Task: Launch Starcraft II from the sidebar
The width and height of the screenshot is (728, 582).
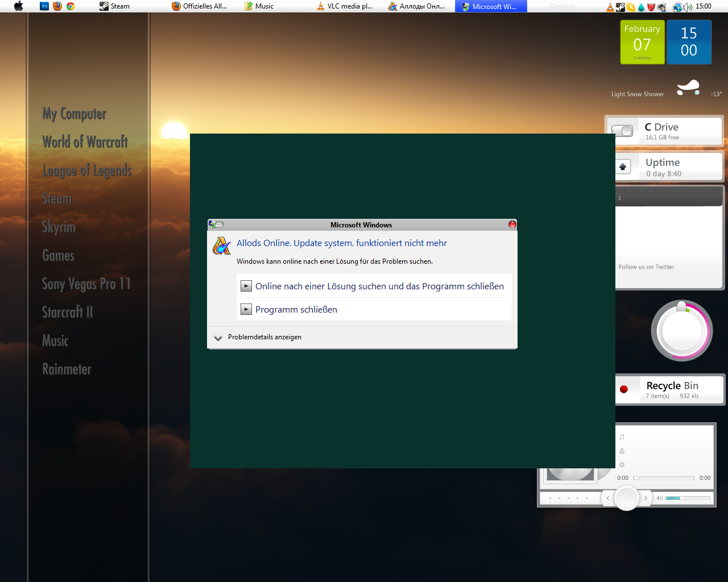Action: click(x=67, y=313)
